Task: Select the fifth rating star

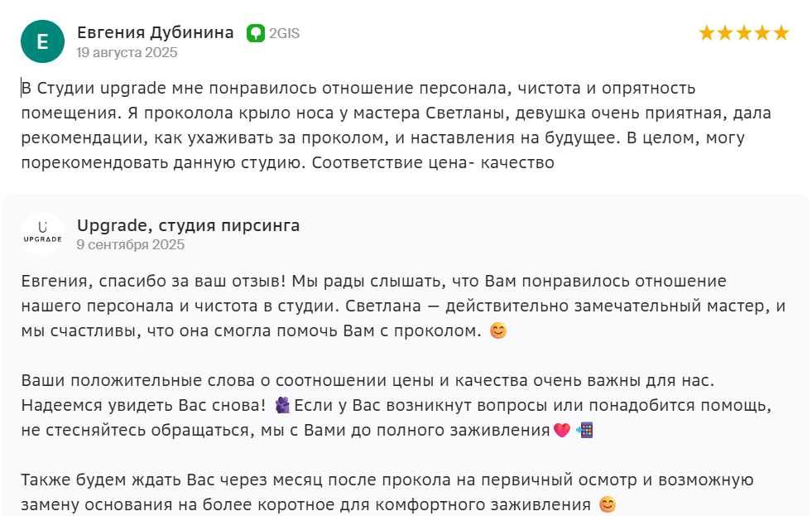Action: click(x=781, y=33)
